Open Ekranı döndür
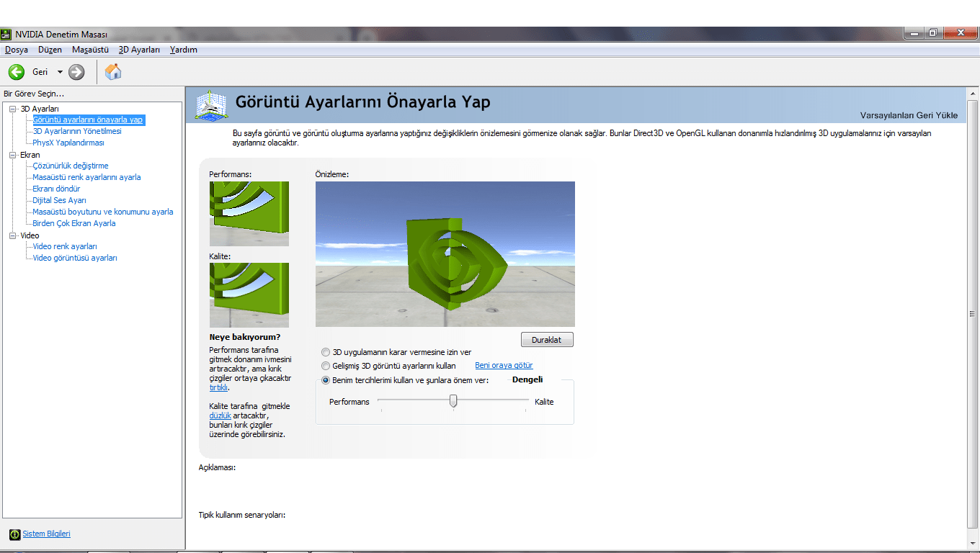This screenshot has height=553, width=980. point(56,189)
